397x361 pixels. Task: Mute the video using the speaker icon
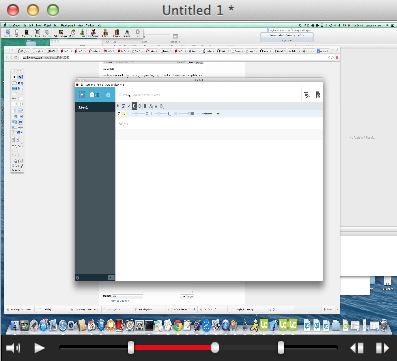click(13, 348)
